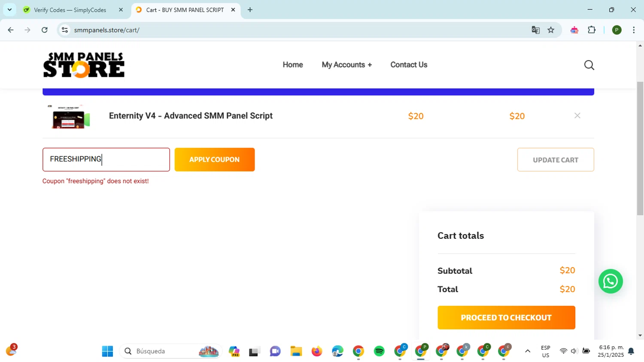Open a new browser tab
Screen dimensions: 644x362
[250, 9]
